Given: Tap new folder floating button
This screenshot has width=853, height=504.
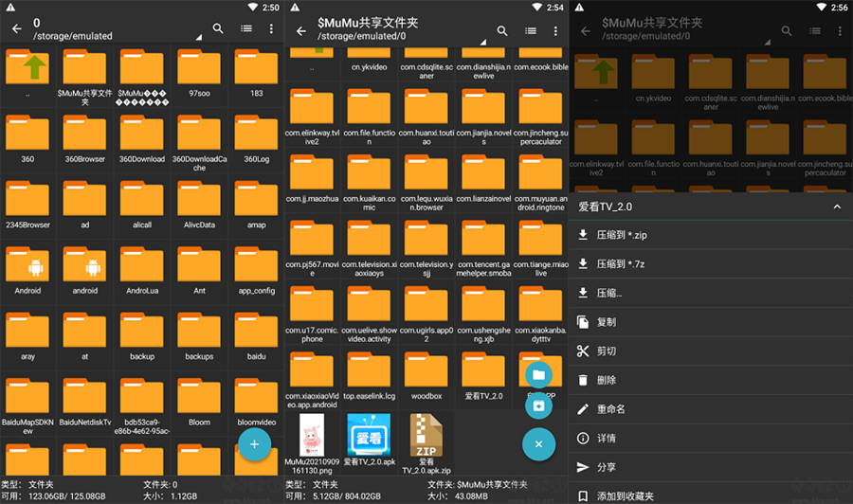Looking at the screenshot, I should coord(538,374).
